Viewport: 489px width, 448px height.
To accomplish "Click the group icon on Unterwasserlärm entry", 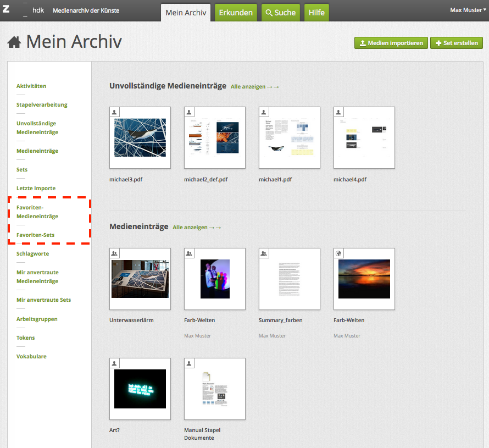I will [x=114, y=253].
